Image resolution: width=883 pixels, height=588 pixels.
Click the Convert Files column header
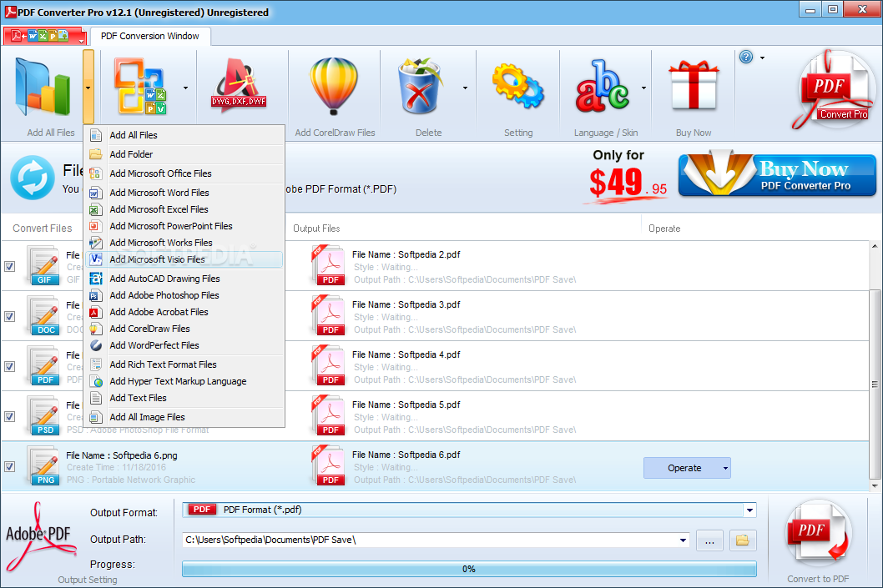pyautogui.click(x=43, y=229)
